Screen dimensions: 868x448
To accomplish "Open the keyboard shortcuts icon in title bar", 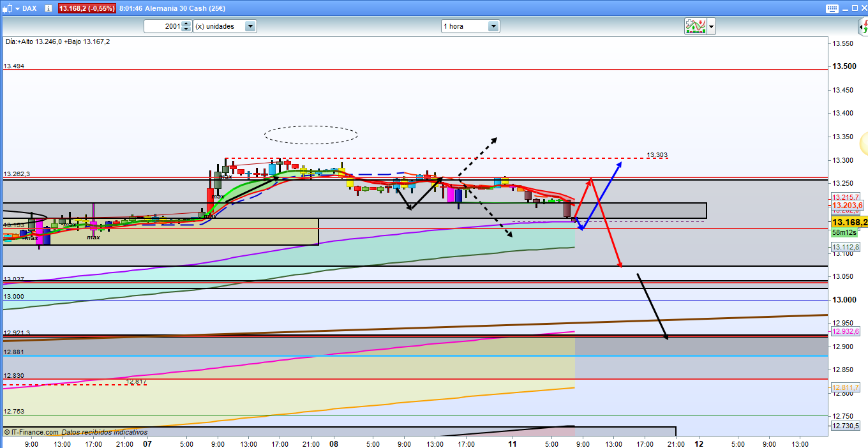I will [x=831, y=8].
